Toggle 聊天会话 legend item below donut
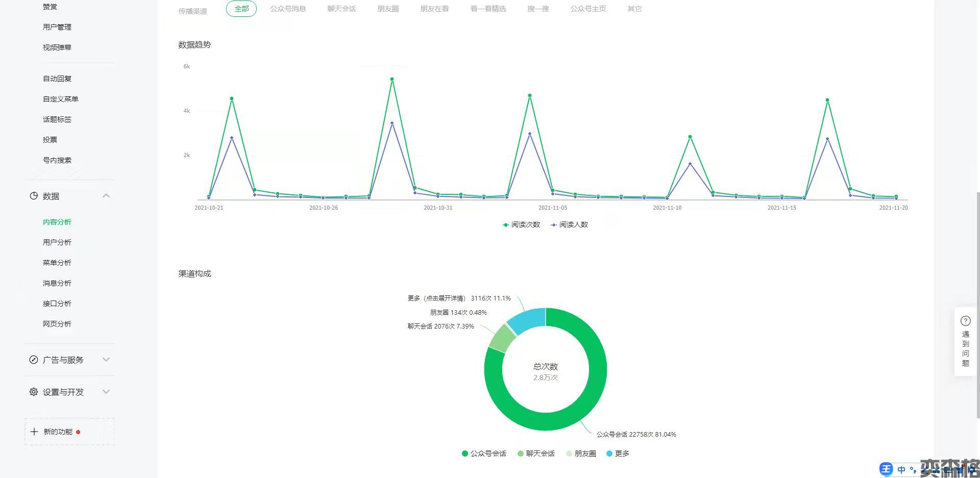This screenshot has width=980, height=478. (x=535, y=454)
